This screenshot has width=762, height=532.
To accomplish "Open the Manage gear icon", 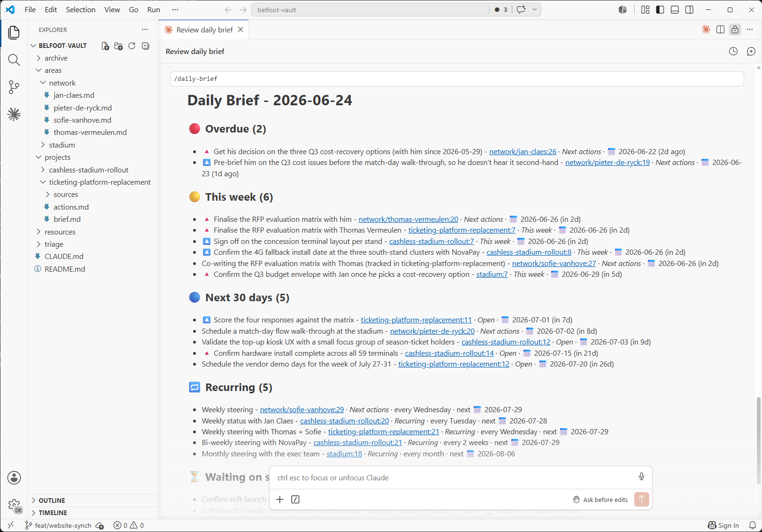I will pyautogui.click(x=14, y=505).
